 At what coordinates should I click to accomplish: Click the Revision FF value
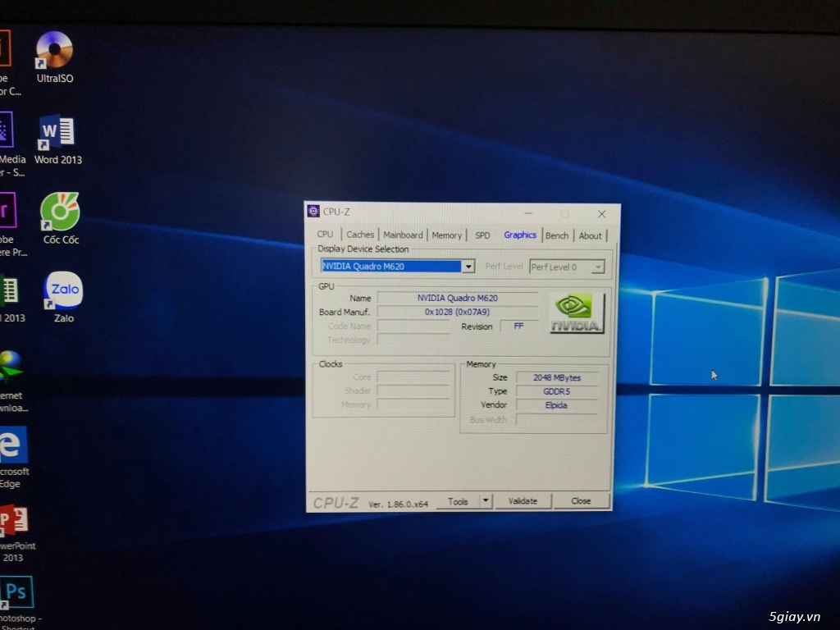[518, 326]
